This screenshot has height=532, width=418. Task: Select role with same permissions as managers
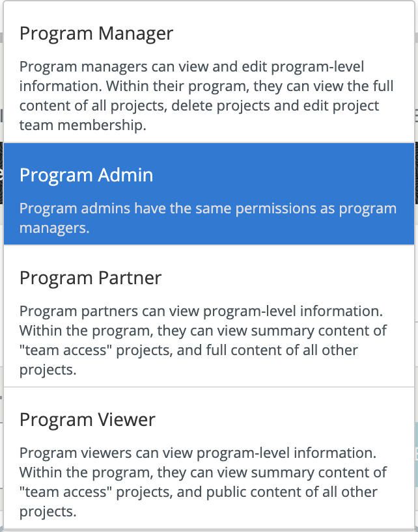pos(208,193)
